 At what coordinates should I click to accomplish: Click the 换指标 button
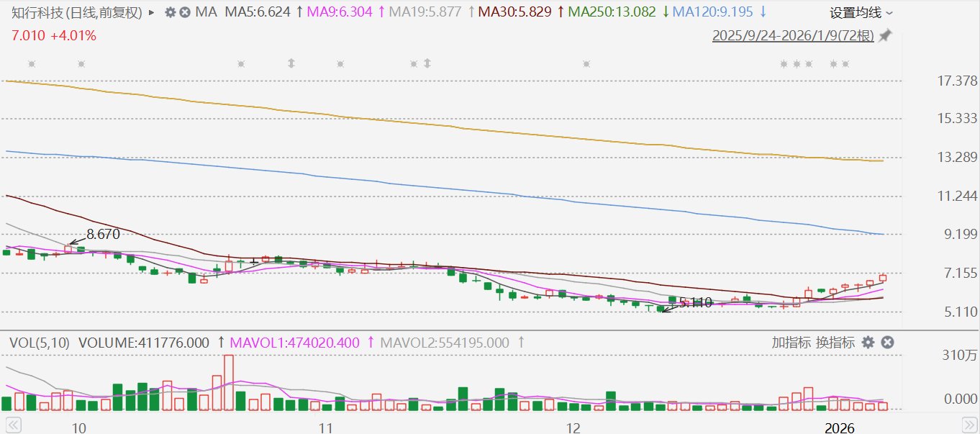pyautogui.click(x=835, y=343)
